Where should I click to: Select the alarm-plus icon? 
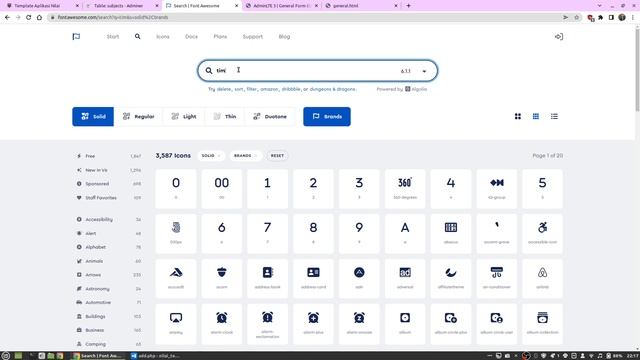coord(313,324)
